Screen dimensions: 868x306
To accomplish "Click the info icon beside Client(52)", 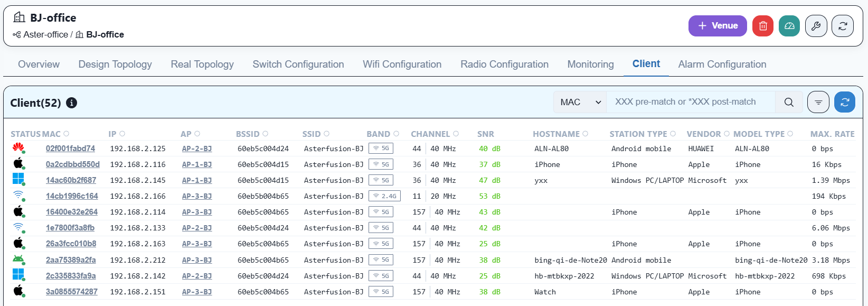I will coord(71,103).
